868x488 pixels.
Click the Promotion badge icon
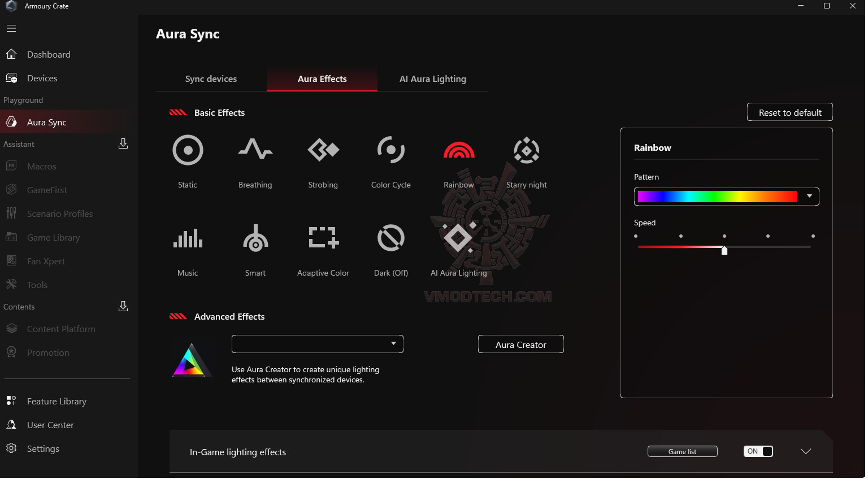pos(11,352)
